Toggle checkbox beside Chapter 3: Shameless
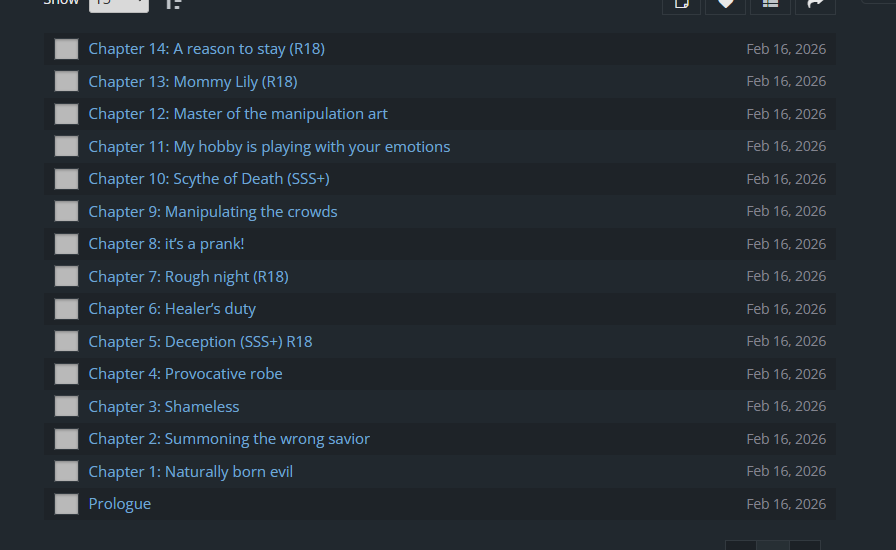896x550 pixels. (x=66, y=406)
